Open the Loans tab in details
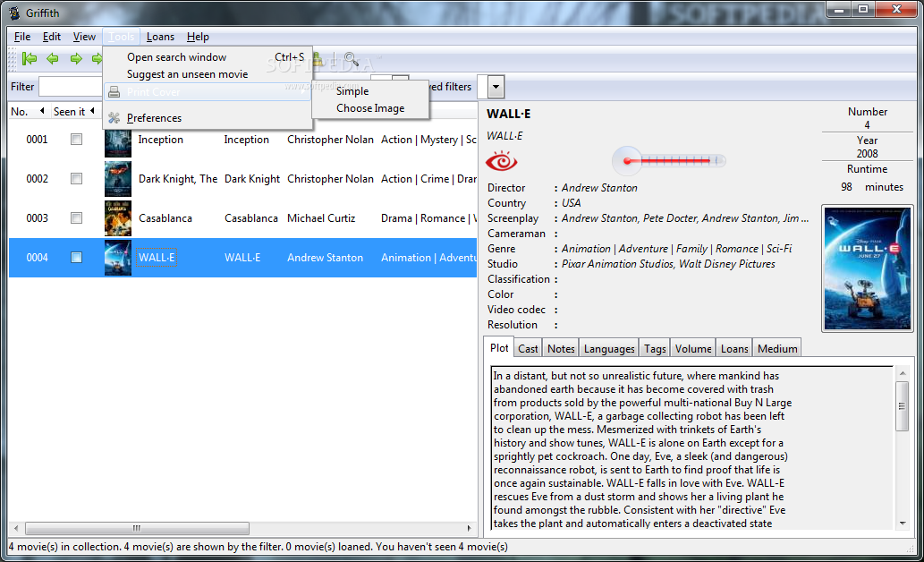 734,348
